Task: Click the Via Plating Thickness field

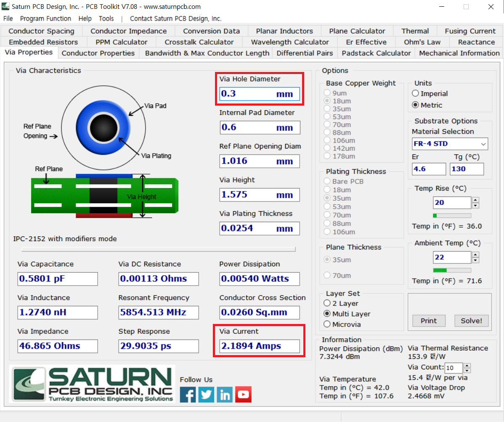Action: (x=260, y=228)
